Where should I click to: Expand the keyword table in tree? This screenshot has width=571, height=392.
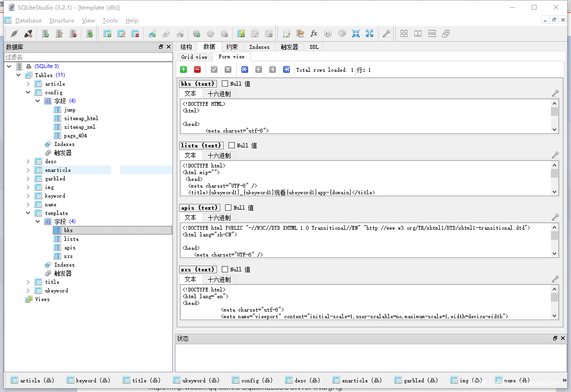tap(28, 196)
